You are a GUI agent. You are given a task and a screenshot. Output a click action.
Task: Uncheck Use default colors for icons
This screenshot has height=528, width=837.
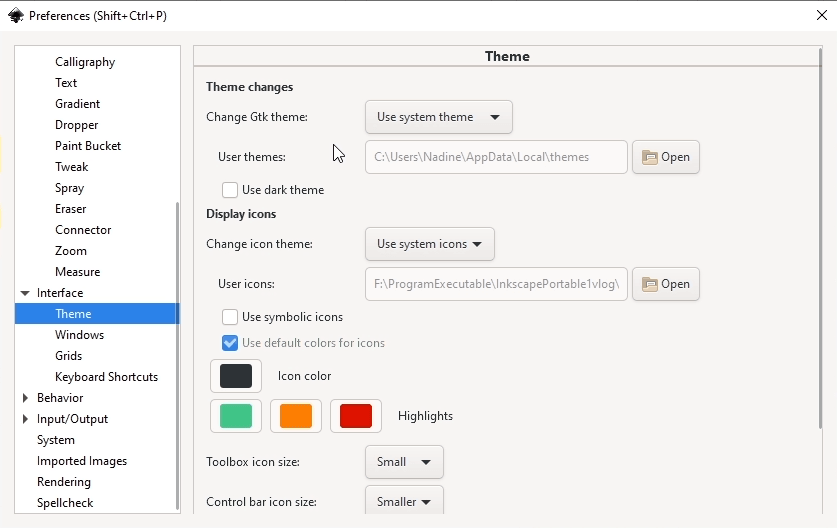click(x=230, y=343)
